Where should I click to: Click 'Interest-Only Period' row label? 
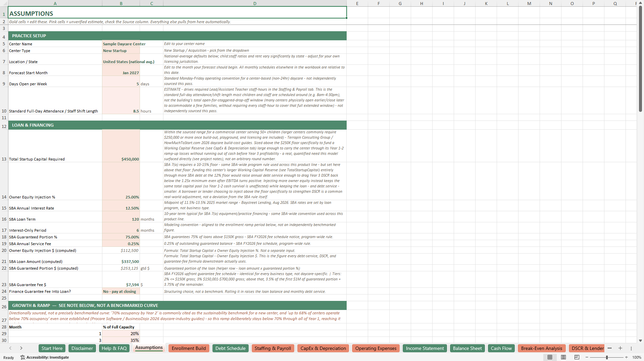(28, 230)
